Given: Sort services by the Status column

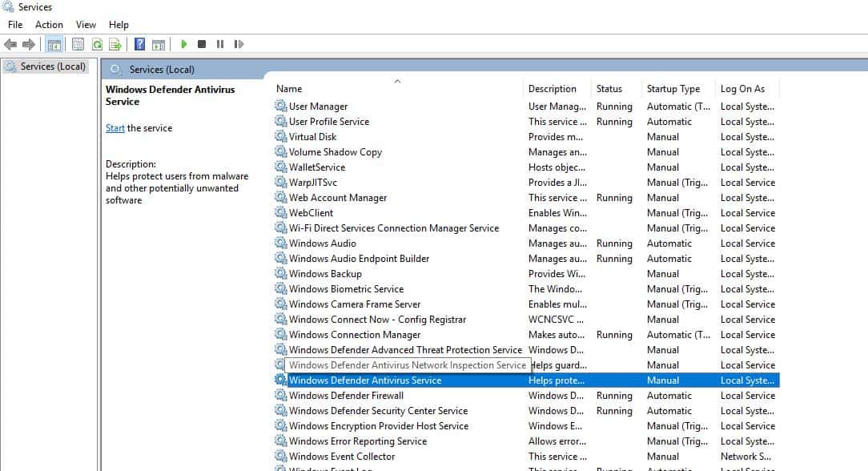Looking at the screenshot, I should point(609,88).
